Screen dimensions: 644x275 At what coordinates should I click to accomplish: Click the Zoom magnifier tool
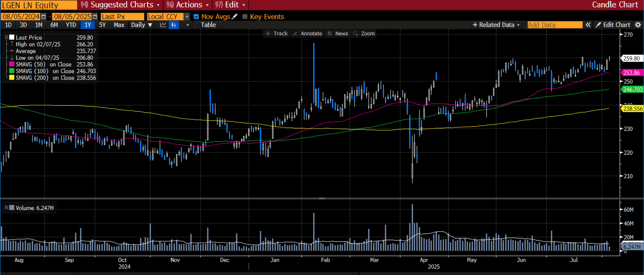pos(364,33)
